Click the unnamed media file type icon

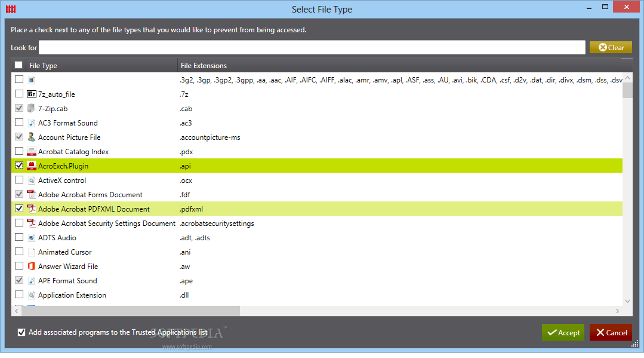[x=32, y=80]
